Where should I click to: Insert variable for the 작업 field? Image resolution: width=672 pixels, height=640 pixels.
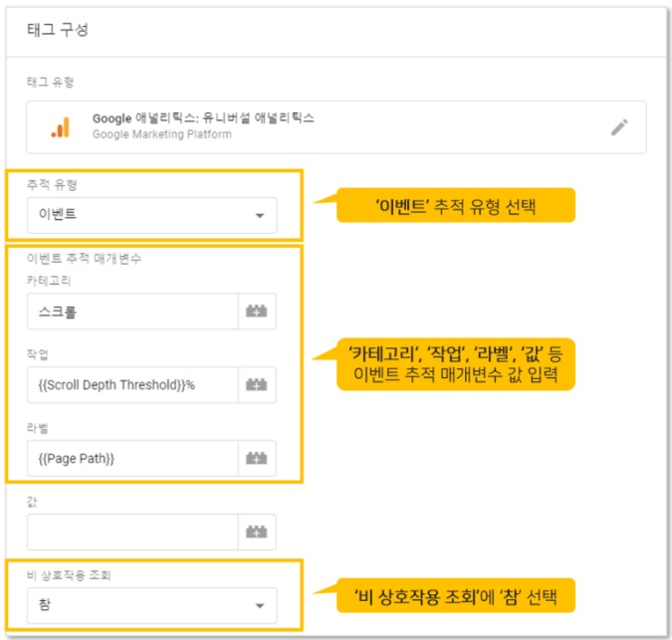pyautogui.click(x=257, y=384)
